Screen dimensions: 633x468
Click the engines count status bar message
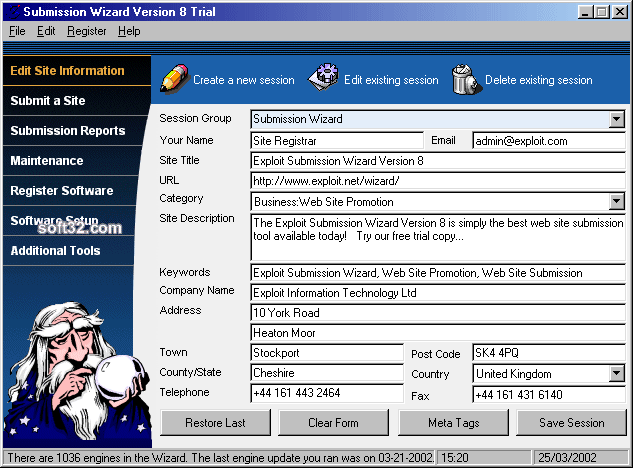[220, 458]
